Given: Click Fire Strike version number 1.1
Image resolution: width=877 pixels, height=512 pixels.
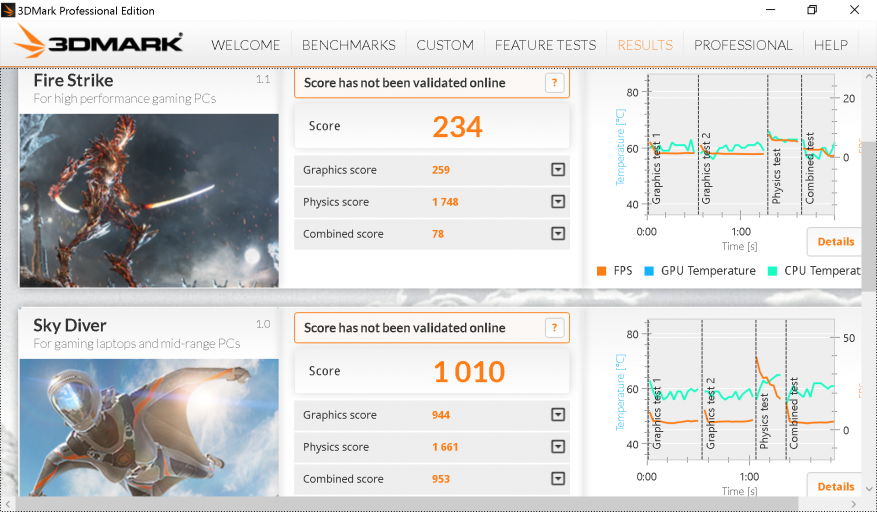Looking at the screenshot, I should (263, 79).
